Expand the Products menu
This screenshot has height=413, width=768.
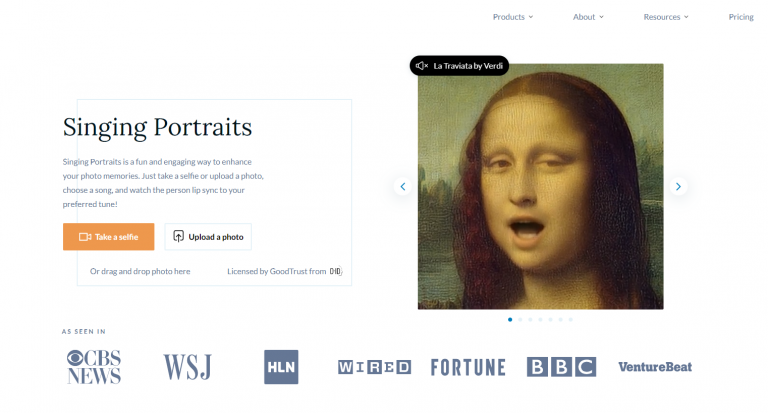point(513,17)
